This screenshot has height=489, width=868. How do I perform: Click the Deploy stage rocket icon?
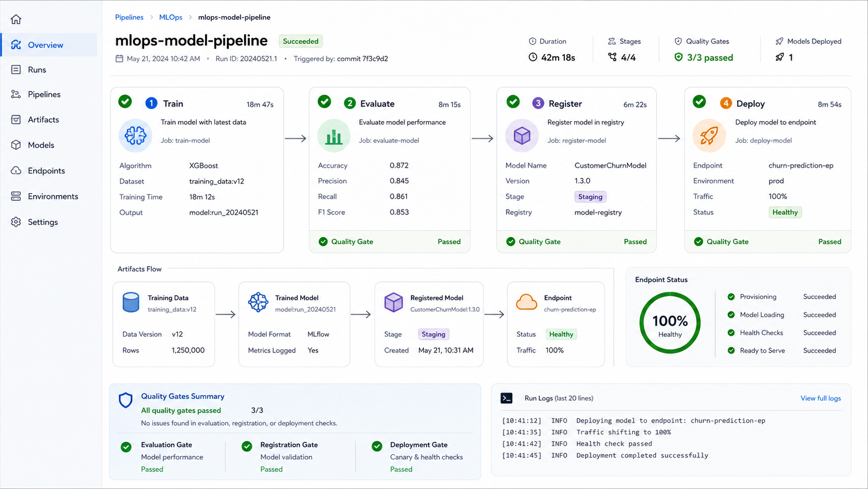point(709,136)
